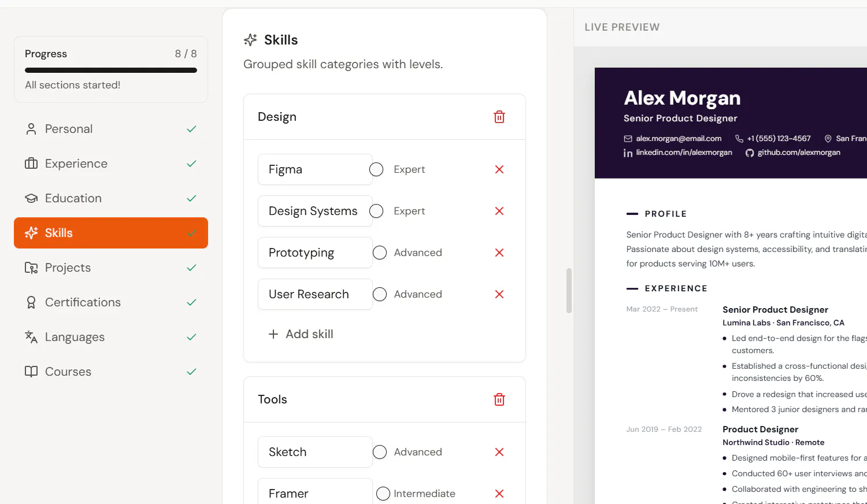Open Expert level selector for Design Systems
The height and width of the screenshot is (504, 867).
point(409,211)
